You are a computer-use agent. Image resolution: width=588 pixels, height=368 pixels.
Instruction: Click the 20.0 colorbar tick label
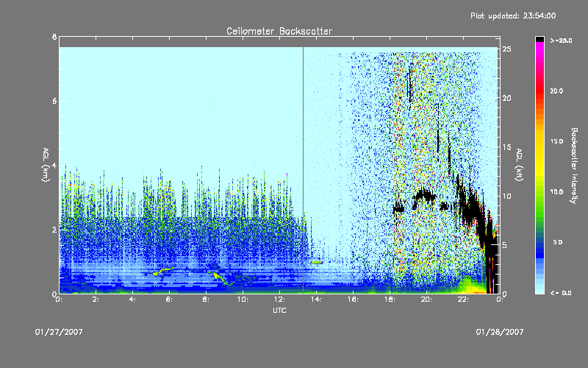[x=556, y=91]
